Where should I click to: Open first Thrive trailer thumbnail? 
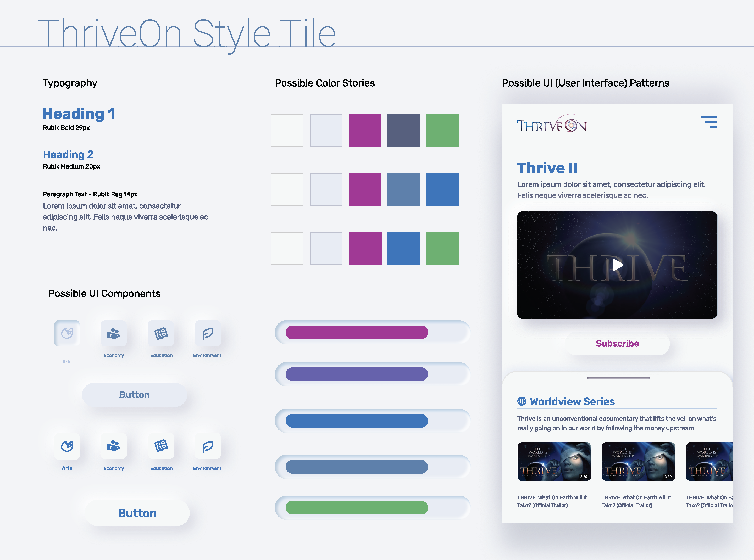554,461
